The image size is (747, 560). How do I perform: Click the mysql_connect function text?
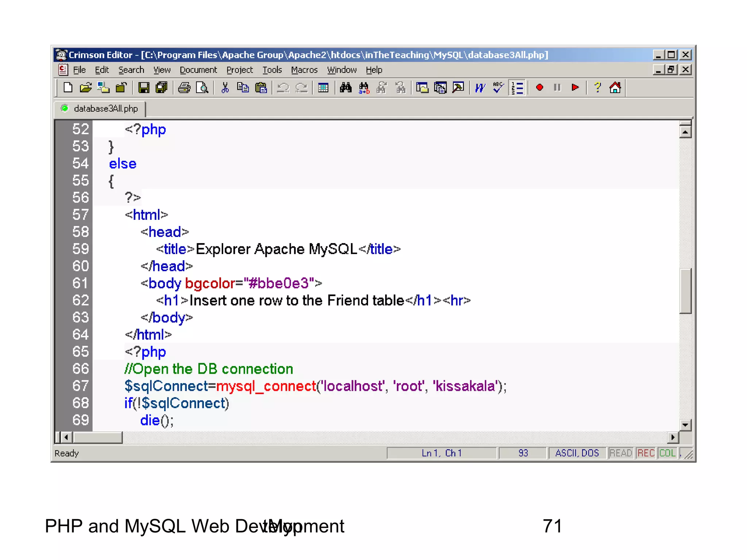tap(266, 386)
